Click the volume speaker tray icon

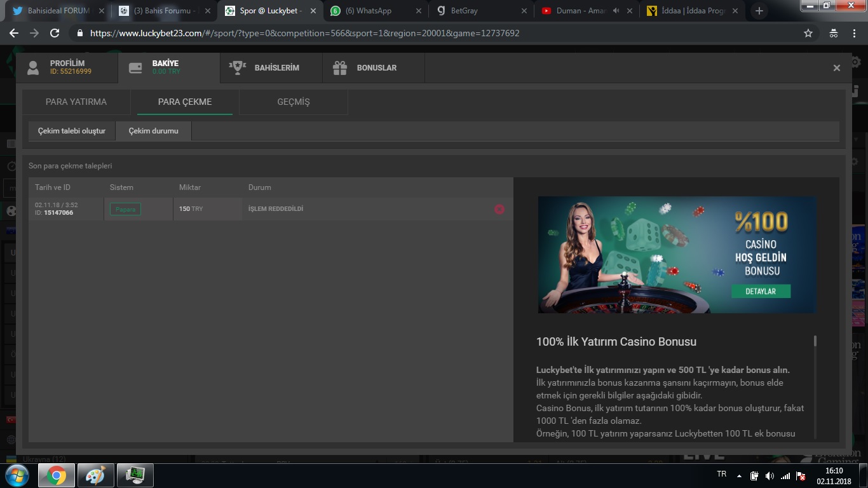(x=770, y=476)
